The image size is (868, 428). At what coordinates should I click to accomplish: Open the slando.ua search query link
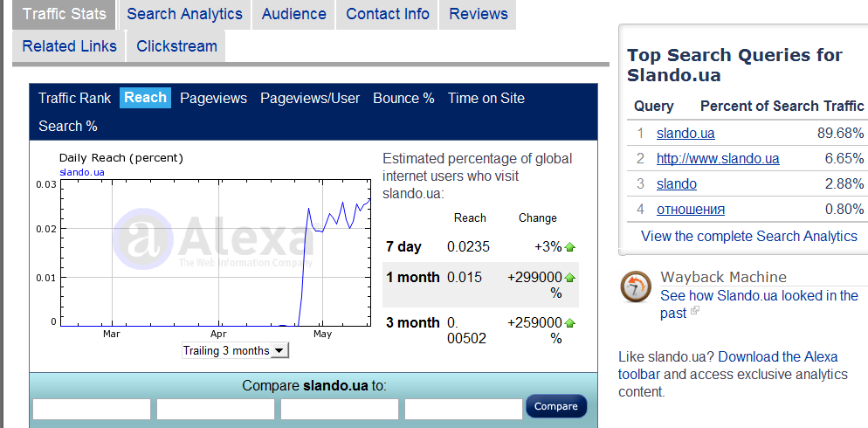(685, 134)
